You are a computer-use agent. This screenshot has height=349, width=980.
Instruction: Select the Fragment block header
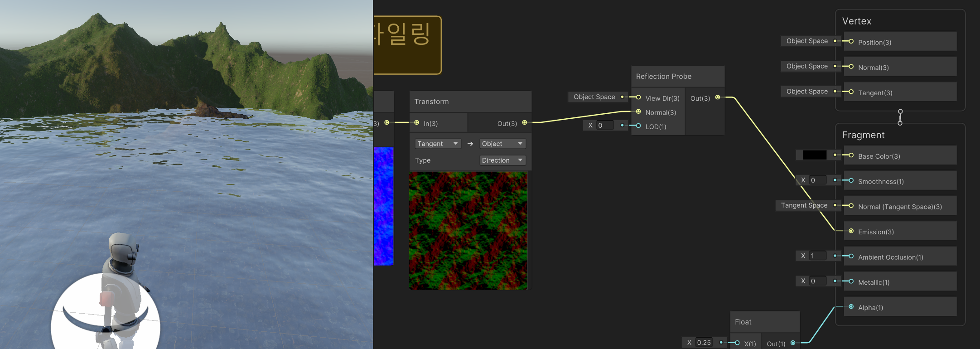click(x=863, y=135)
